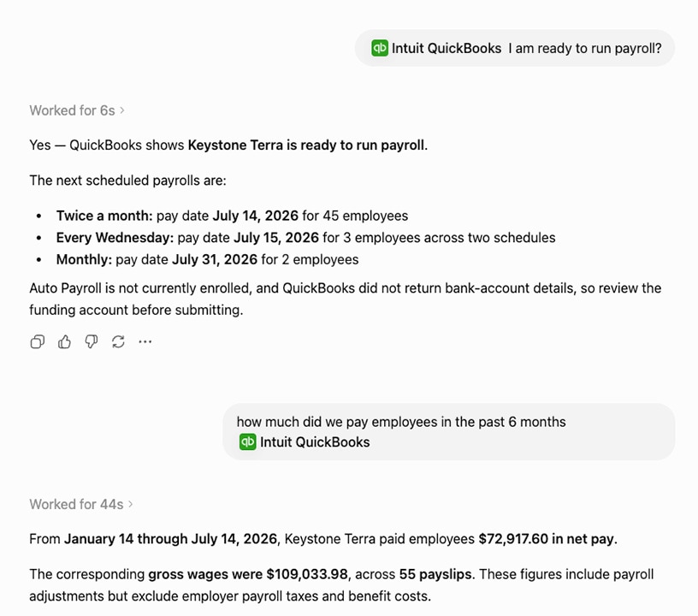Image resolution: width=698 pixels, height=616 pixels.
Task: Open the more options ellipsis menu
Action: coord(145,342)
